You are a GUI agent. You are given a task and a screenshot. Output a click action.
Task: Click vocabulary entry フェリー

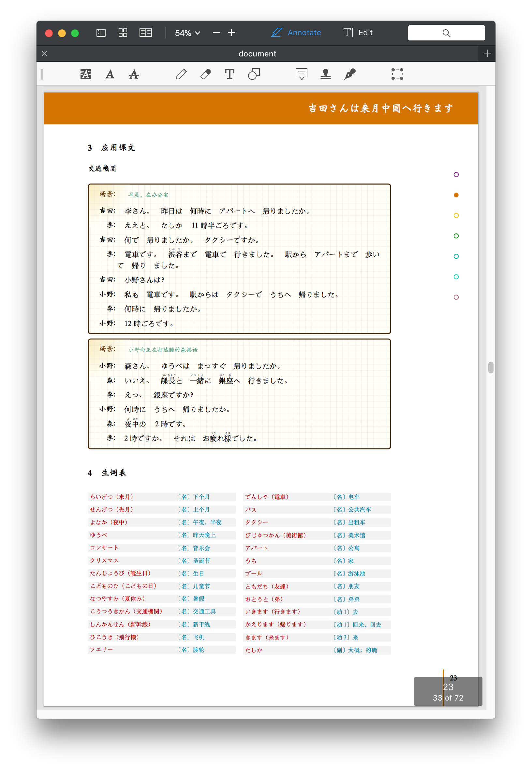click(101, 650)
